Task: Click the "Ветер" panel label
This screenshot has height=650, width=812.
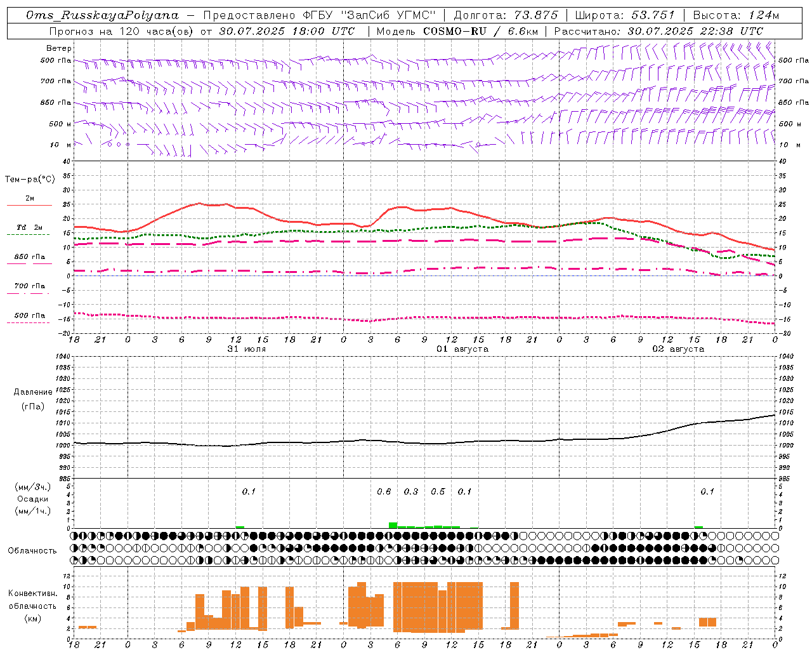Action: pos(59,48)
